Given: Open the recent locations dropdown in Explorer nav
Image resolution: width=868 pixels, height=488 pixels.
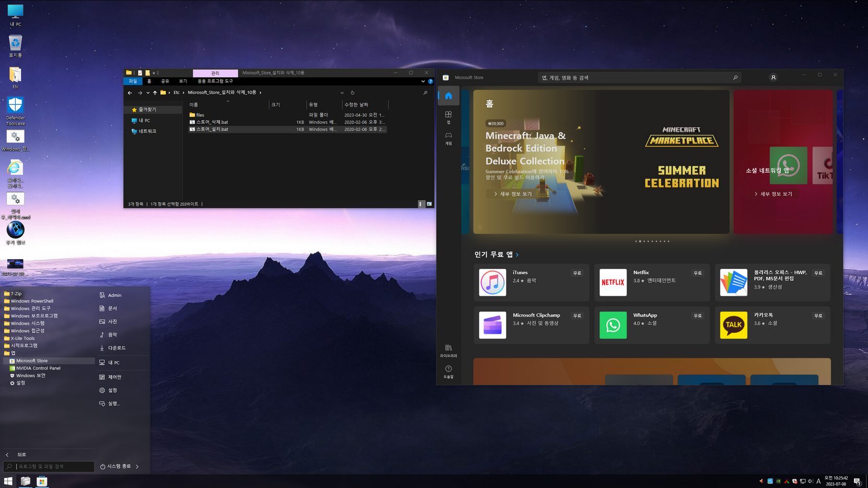Looking at the screenshot, I should [148, 93].
